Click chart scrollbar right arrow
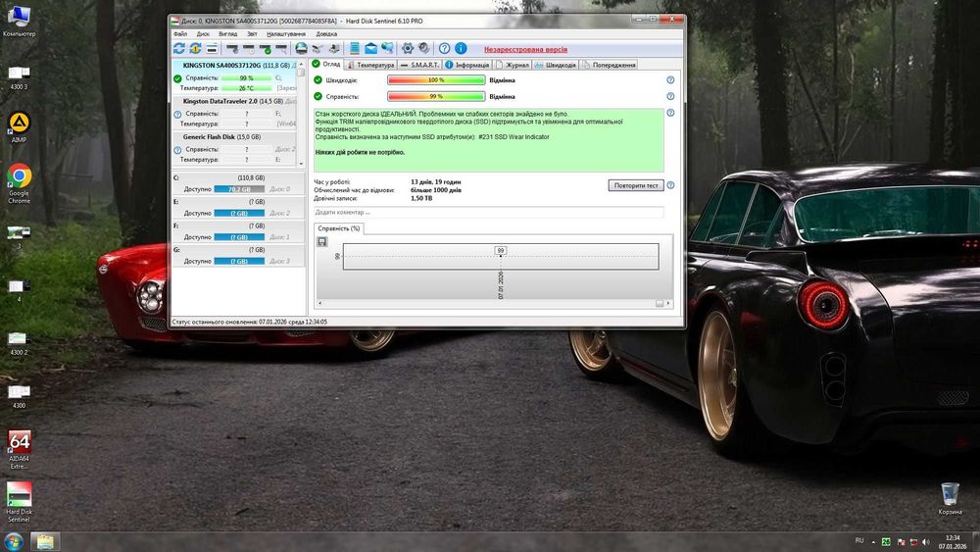 668,303
